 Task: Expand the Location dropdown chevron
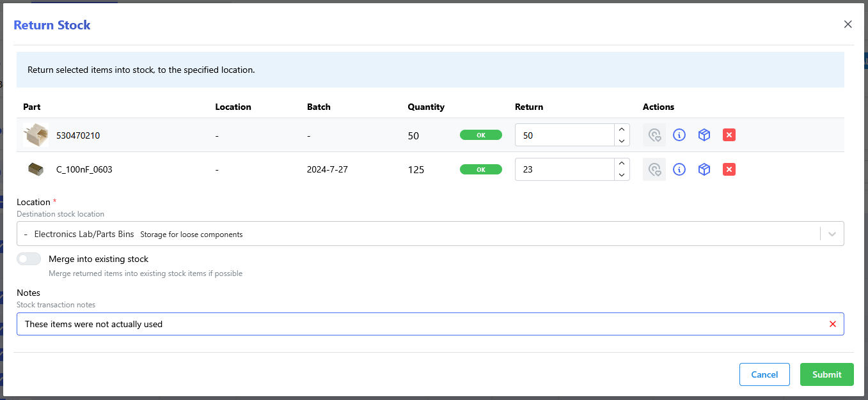(832, 234)
